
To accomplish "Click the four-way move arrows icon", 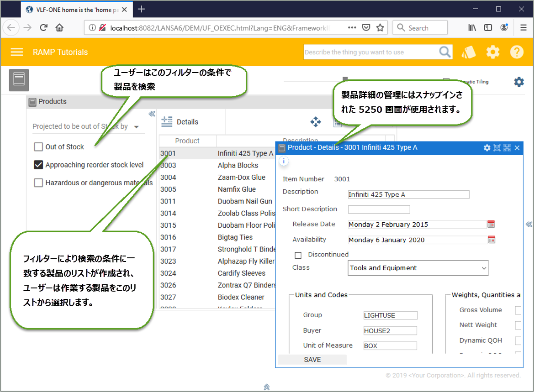I will [x=316, y=122].
